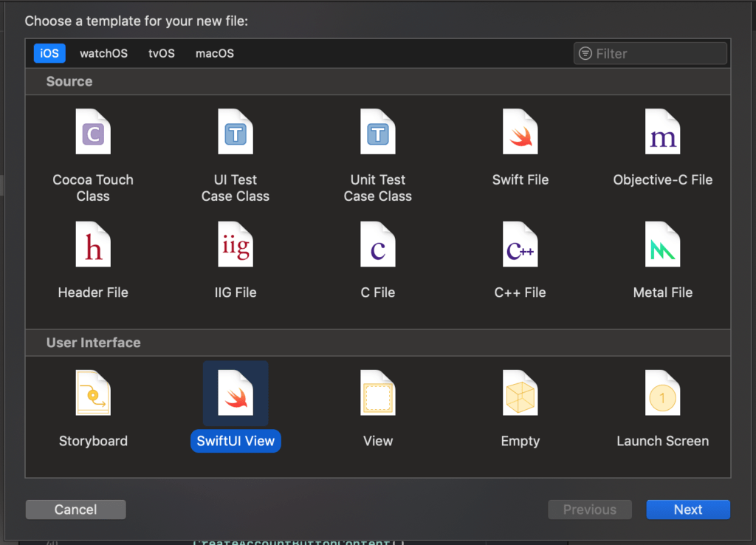Click the "Storyboard" label text

[x=93, y=441]
